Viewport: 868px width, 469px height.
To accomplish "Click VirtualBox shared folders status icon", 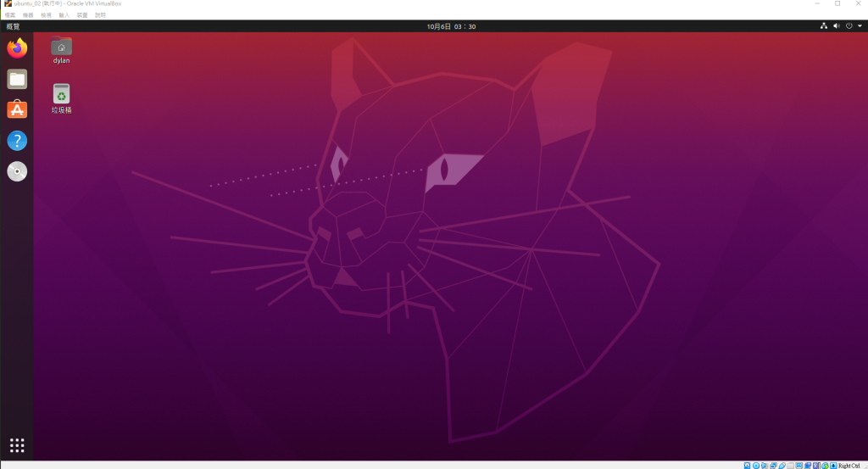I will [791, 465].
